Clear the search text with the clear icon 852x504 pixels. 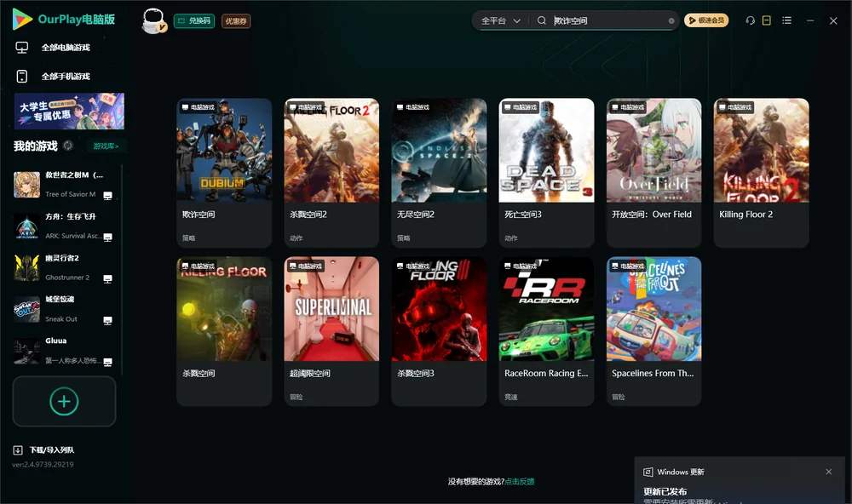671,20
